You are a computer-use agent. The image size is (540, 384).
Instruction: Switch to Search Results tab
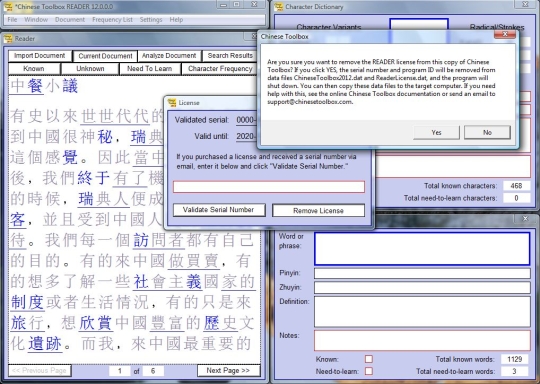230,56
